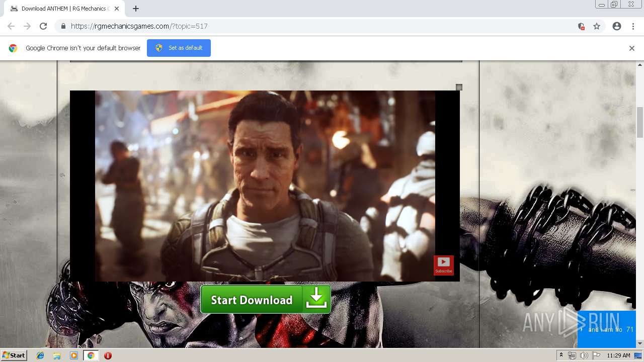This screenshot has height=362, width=644.
Task: Focus the address bar URL
Action: (x=139, y=26)
